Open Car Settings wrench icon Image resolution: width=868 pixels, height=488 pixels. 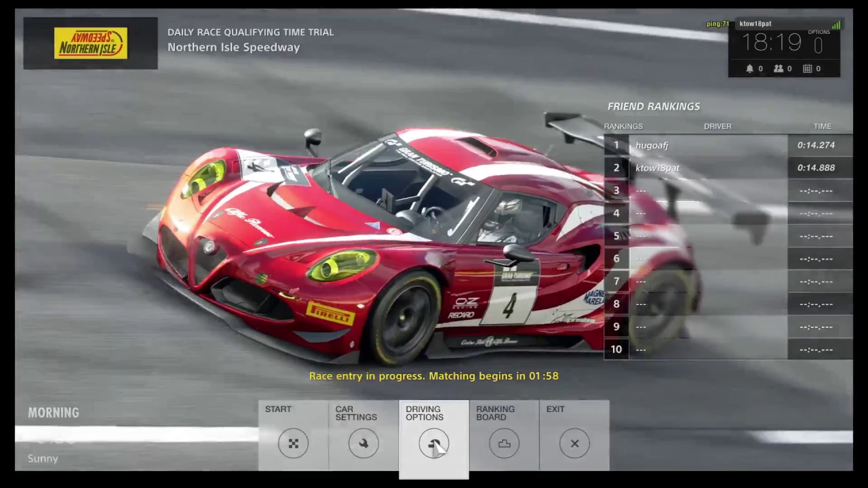click(x=363, y=443)
